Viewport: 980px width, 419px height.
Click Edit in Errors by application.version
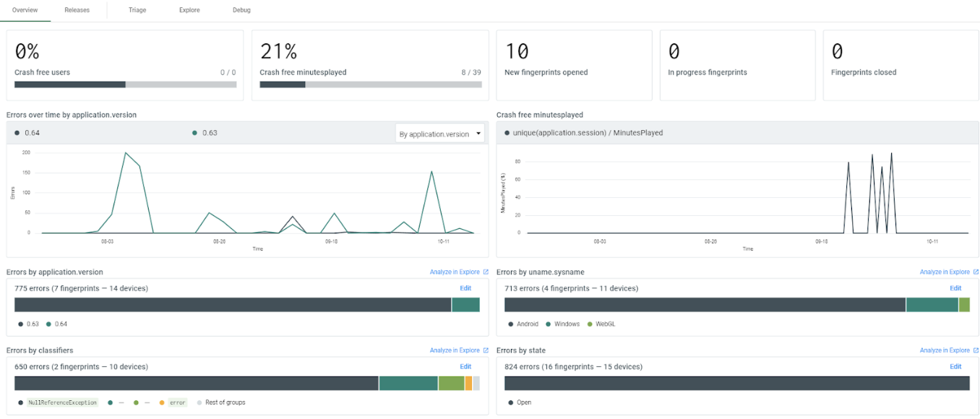pyautogui.click(x=465, y=288)
